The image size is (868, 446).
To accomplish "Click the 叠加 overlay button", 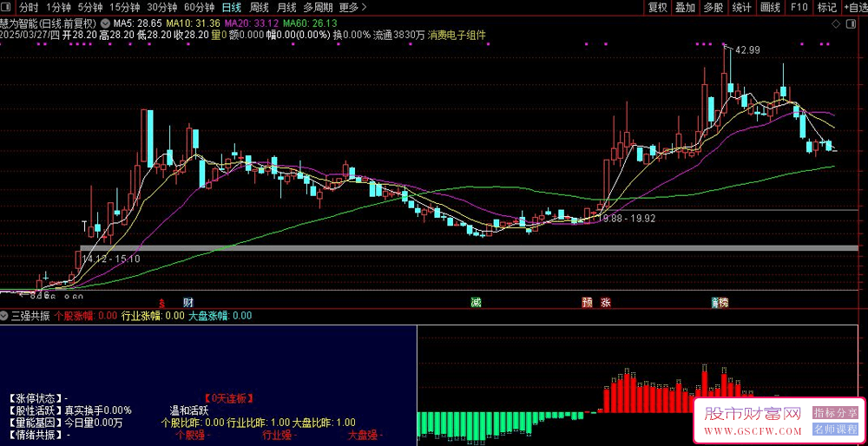I will click(686, 8).
